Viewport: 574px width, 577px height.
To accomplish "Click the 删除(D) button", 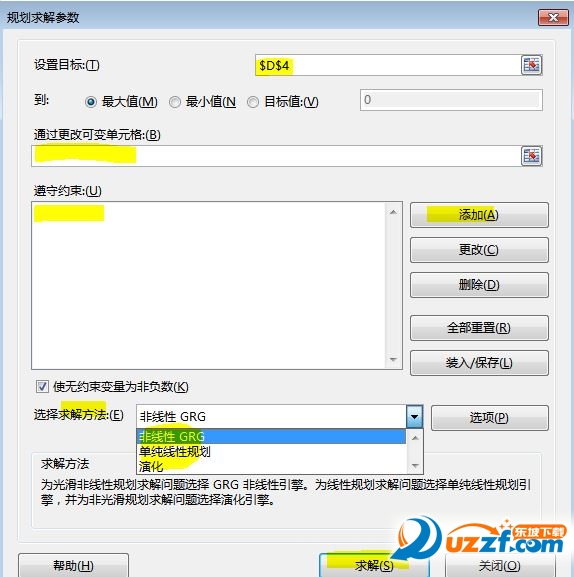I will 479,285.
